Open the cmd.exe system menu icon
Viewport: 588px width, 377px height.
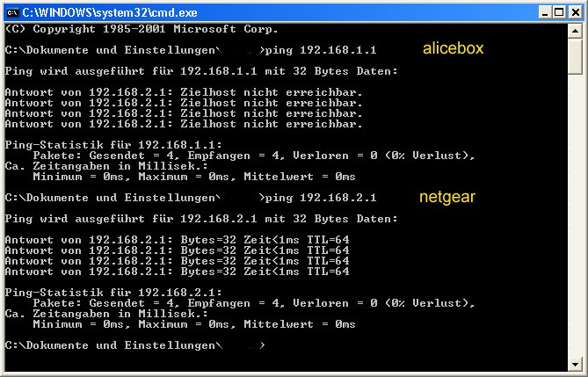pos(11,11)
